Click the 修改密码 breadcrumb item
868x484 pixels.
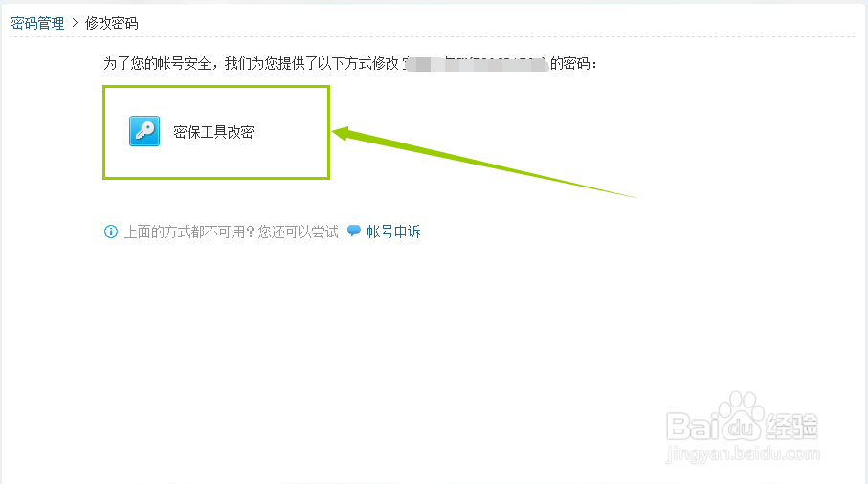point(111,23)
